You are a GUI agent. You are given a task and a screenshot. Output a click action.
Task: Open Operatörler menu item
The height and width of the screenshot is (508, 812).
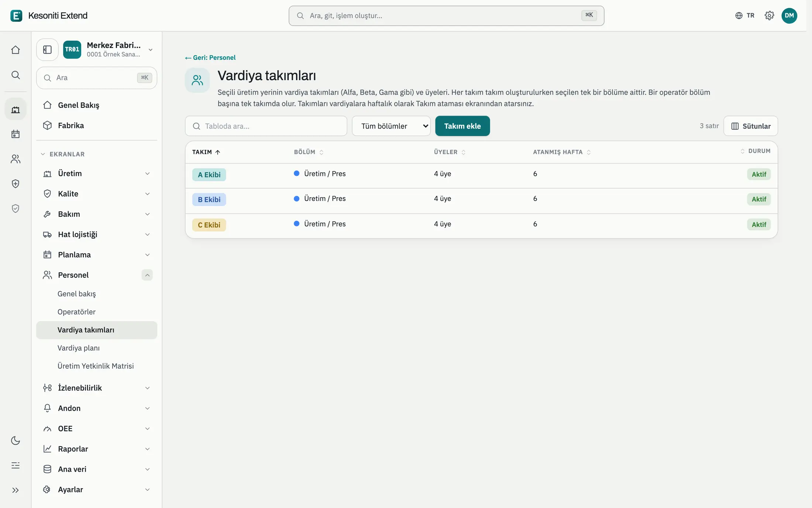pos(76,312)
